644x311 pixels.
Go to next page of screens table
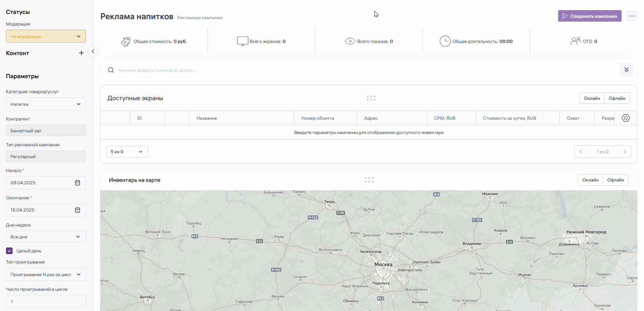pos(625,151)
